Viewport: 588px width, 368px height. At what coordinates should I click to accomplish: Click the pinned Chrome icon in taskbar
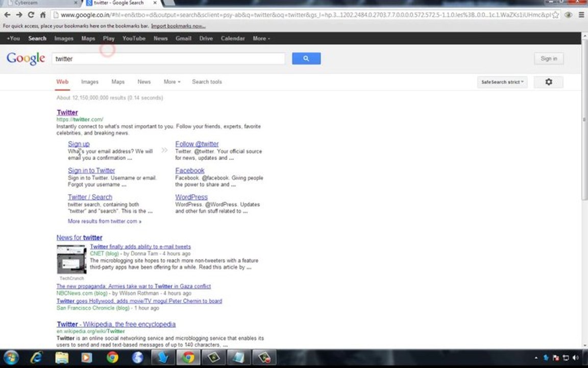tap(112, 357)
